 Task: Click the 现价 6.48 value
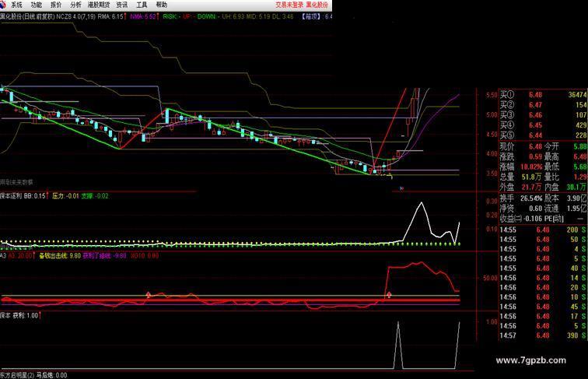point(535,147)
